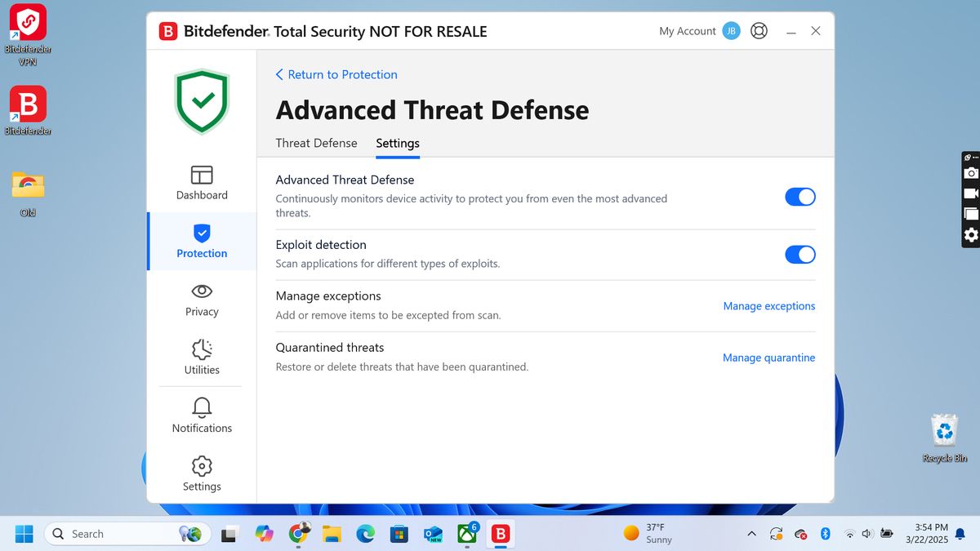
Task: Disable Advanced Threat Defense monitoring
Action: [x=800, y=197]
